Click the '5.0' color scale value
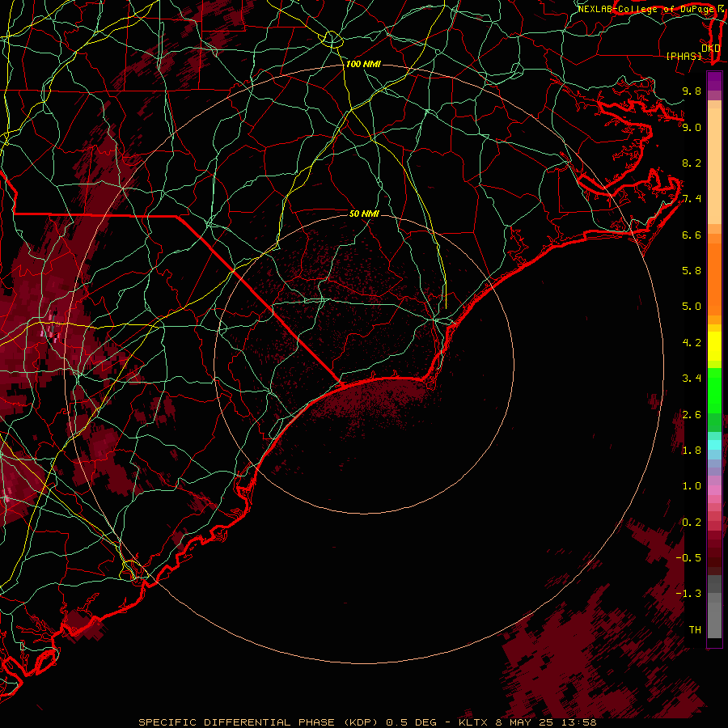Screen dimensions: 728x728 [692, 307]
